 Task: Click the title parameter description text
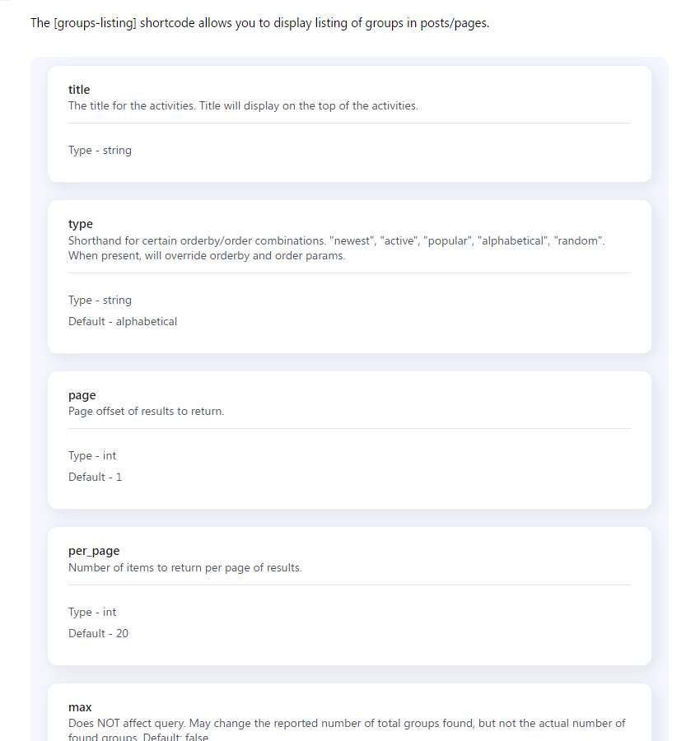(x=243, y=106)
